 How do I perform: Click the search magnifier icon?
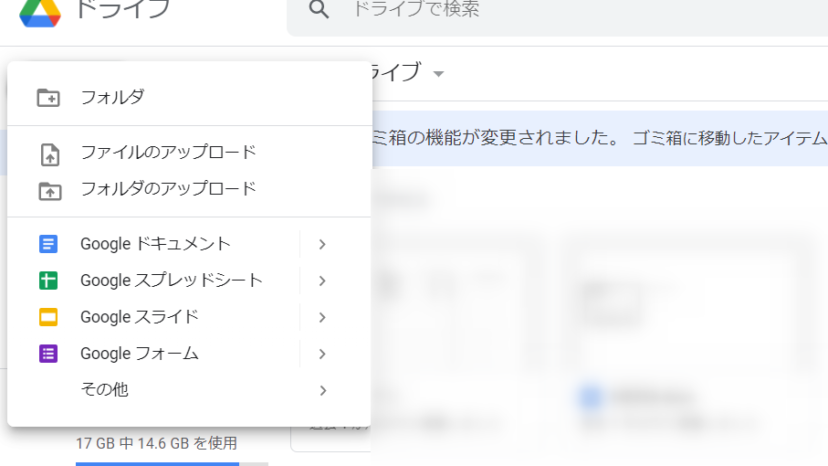click(319, 10)
